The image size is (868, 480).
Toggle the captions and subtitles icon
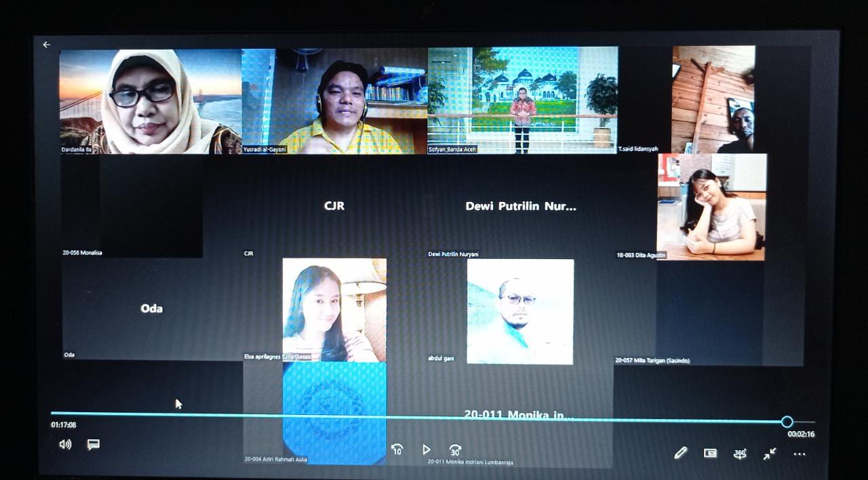click(94, 445)
